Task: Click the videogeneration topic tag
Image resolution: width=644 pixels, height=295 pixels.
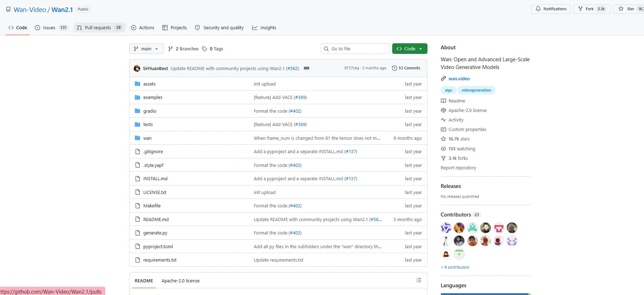Action: 476,90
